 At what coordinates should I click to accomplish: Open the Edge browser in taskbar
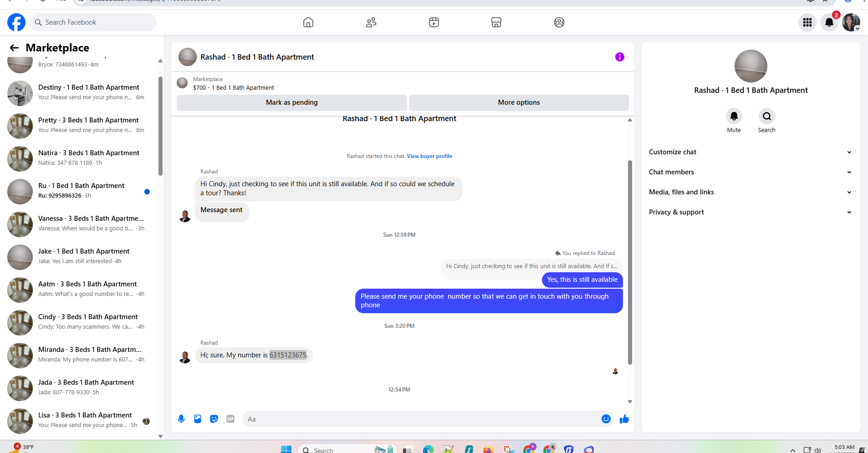tap(428, 449)
